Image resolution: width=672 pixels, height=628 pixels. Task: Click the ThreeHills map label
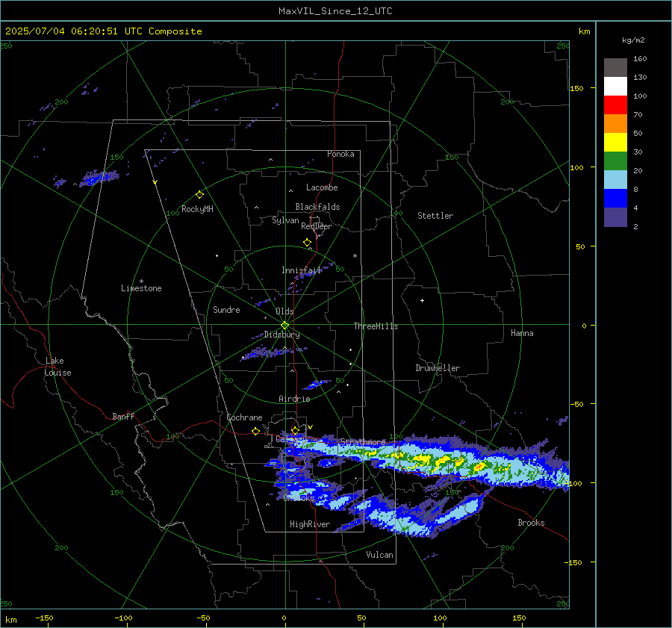(376, 326)
